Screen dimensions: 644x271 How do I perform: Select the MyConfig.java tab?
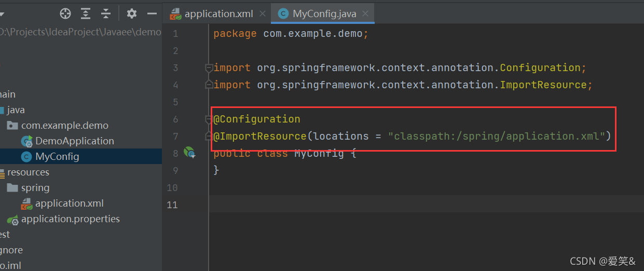(x=324, y=14)
